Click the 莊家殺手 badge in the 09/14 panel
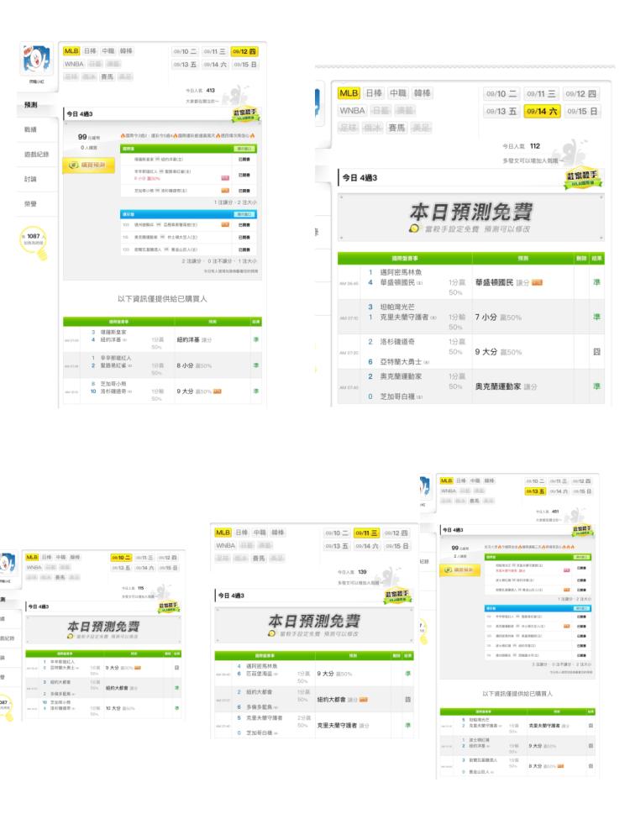This screenshot has width=630, height=840. 582,178
